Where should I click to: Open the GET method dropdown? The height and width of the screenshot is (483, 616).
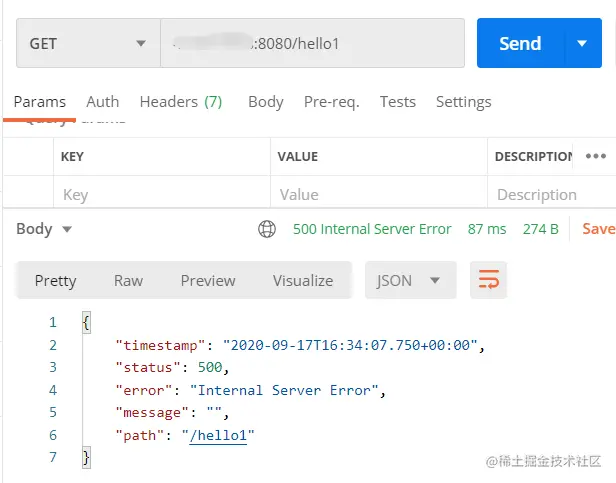[88, 44]
